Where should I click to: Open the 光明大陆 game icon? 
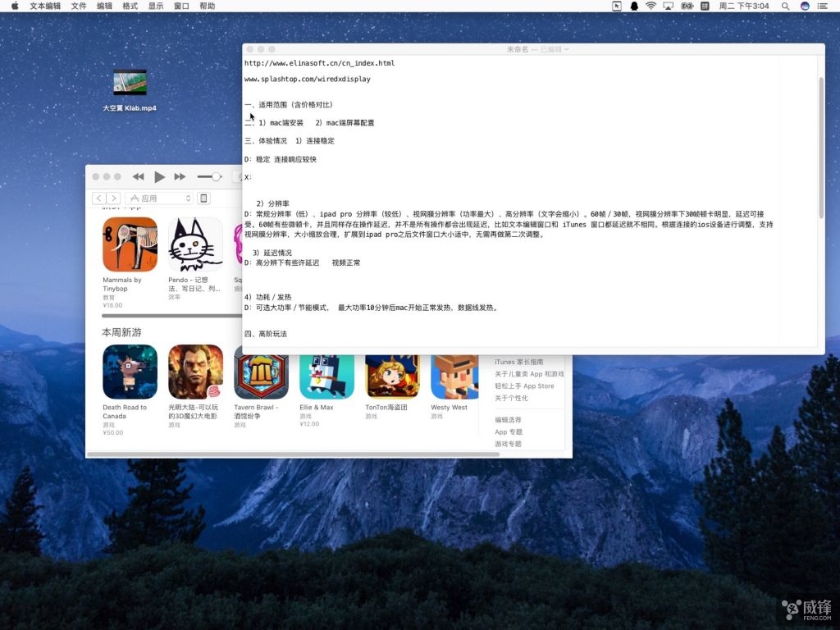(195, 372)
